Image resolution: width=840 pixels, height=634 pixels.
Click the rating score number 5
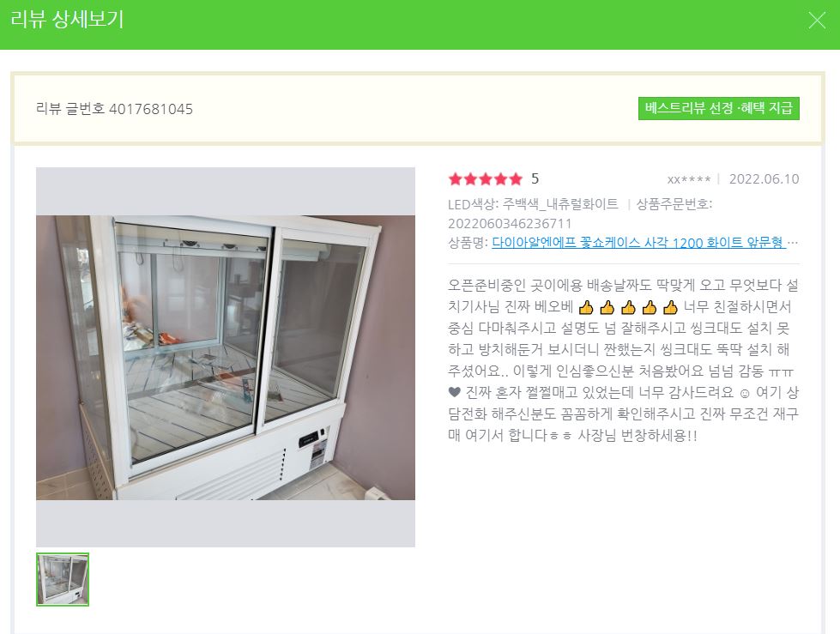[x=535, y=178]
